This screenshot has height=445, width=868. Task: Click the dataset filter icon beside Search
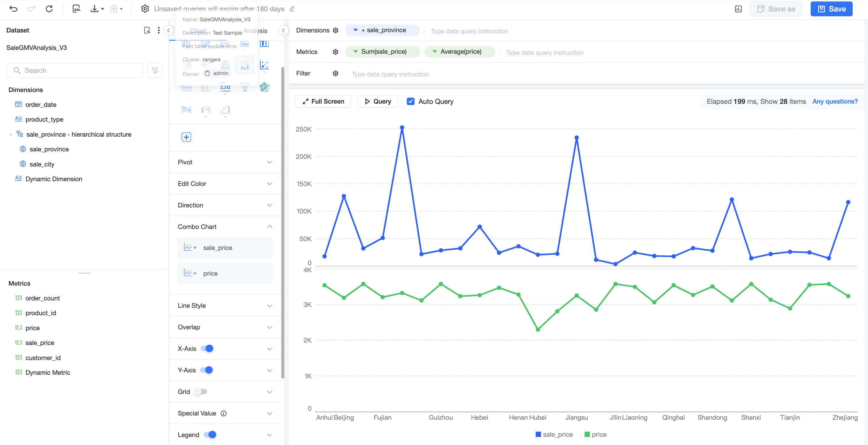[155, 70]
